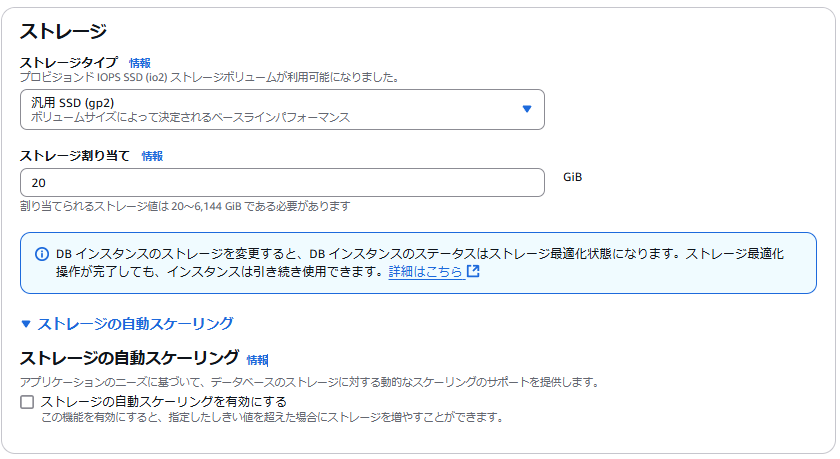The width and height of the screenshot is (840, 459).
Task: Click the info circle icon in the blue notice
Action: [x=42, y=254]
